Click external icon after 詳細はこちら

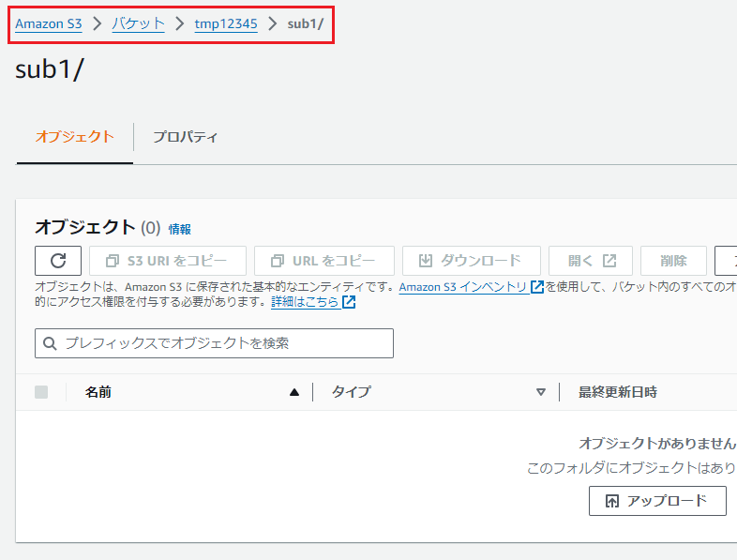pyautogui.click(x=349, y=302)
